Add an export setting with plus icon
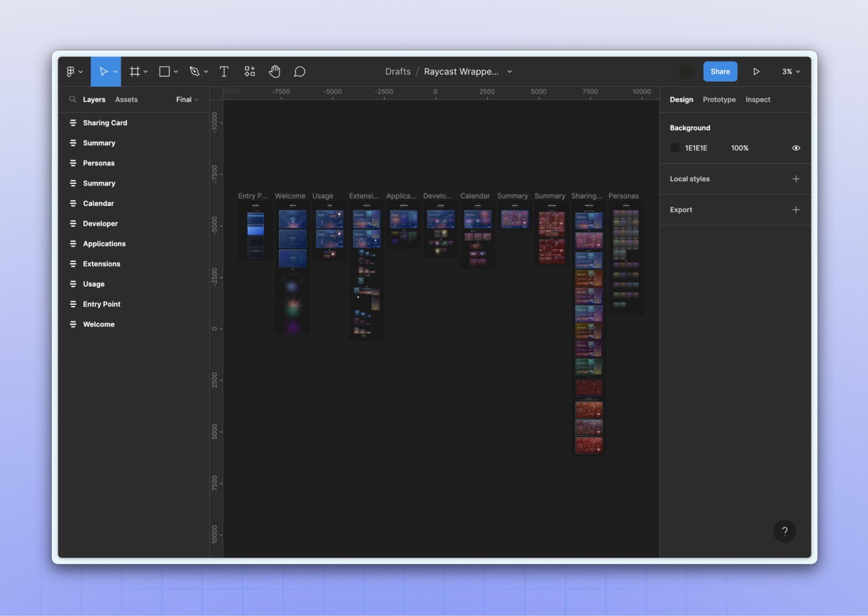The height and width of the screenshot is (616, 868). (x=796, y=209)
